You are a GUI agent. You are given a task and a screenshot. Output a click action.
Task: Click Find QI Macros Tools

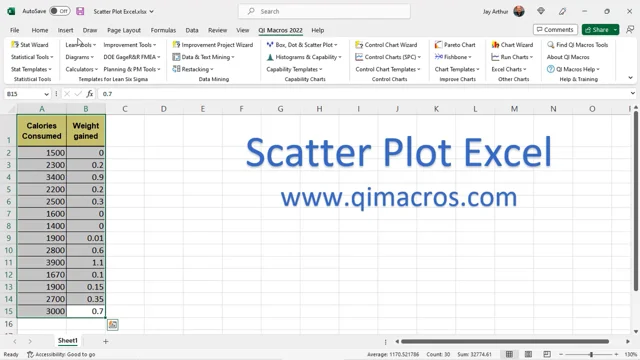[578, 44]
